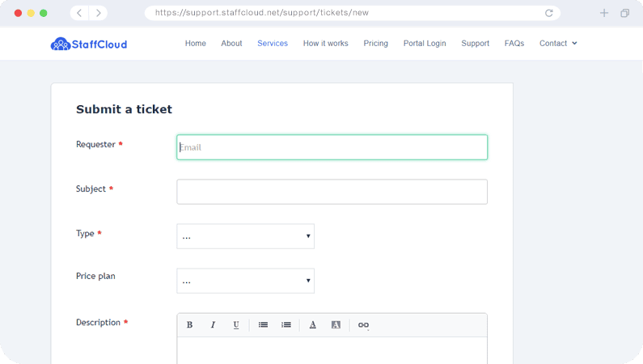Open the text color picker

point(313,324)
